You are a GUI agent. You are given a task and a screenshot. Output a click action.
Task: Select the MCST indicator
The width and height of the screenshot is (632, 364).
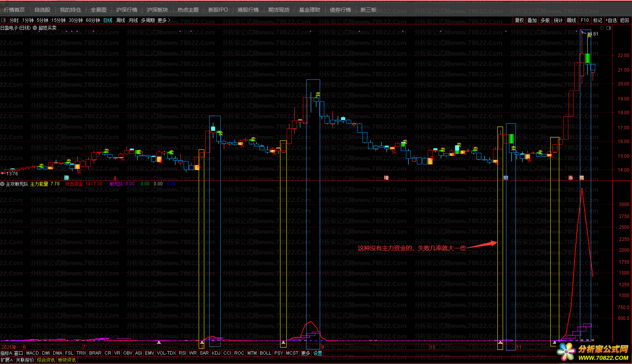pyautogui.click(x=292, y=353)
